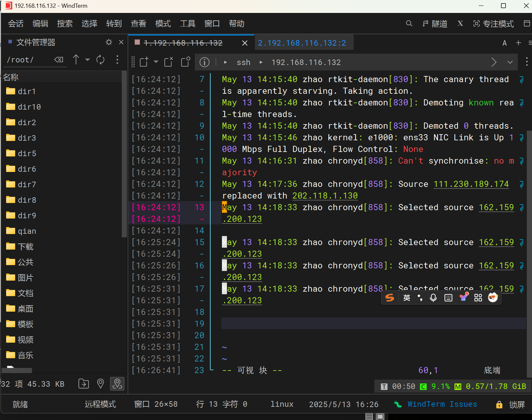Toggle the sync location map icon
532x420 pixels.
tap(117, 384)
